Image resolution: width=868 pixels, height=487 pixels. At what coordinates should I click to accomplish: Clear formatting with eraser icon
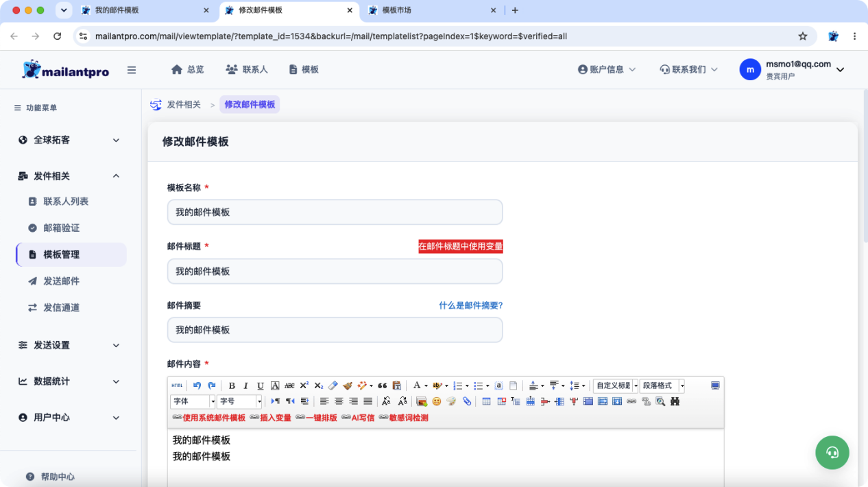(333, 385)
